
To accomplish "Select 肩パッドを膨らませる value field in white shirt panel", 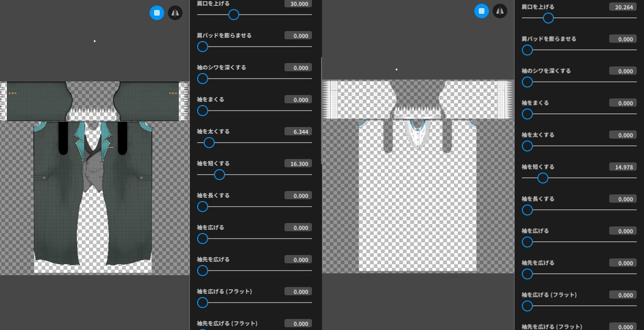I will point(623,38).
